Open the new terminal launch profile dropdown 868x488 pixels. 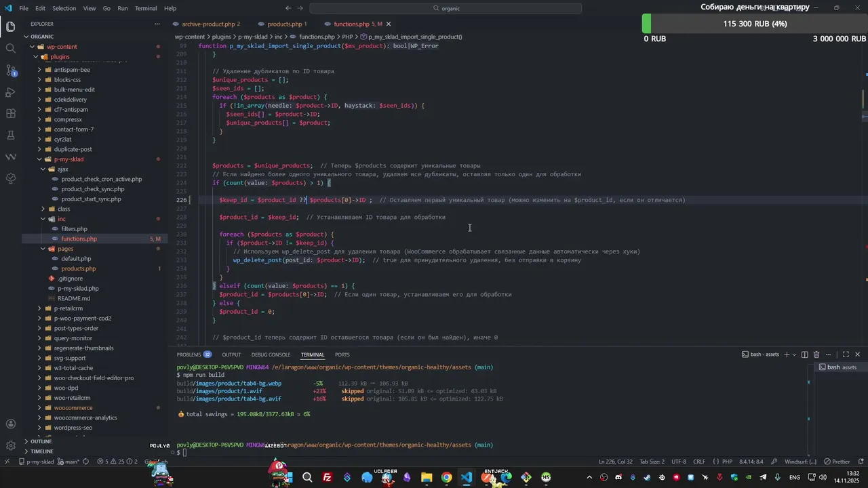click(x=794, y=354)
